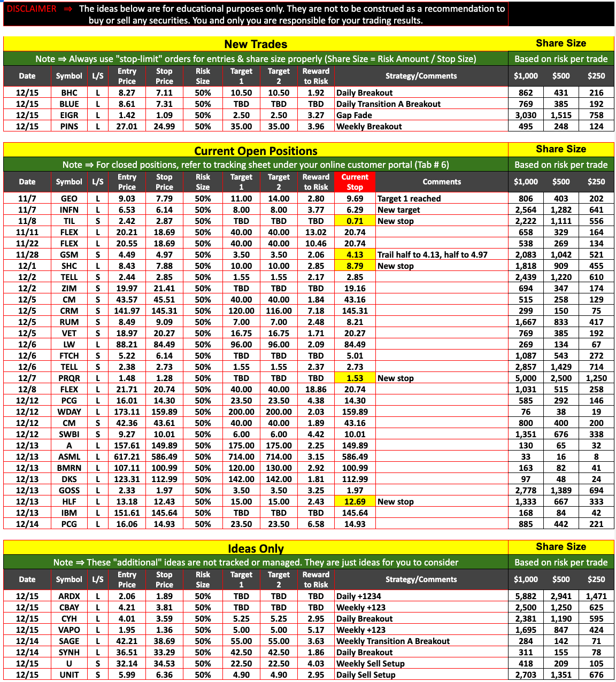Select the CRM entry price 141.97
Screen dimensions: 616x682
point(127,311)
